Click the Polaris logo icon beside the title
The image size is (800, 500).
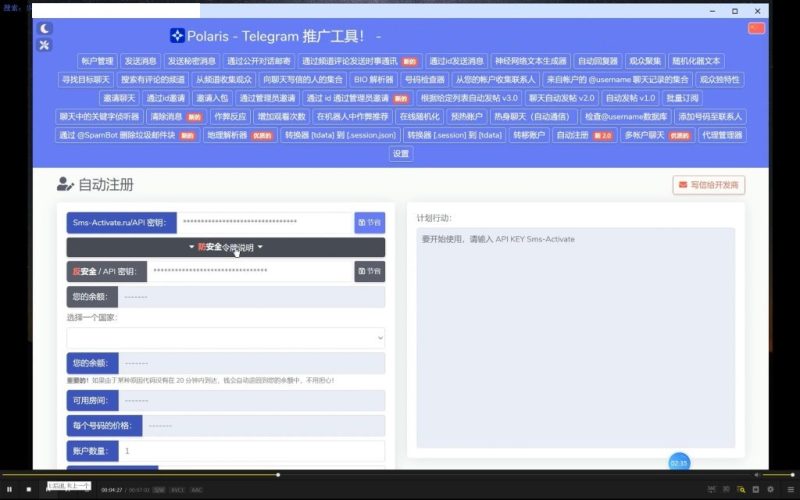(177, 36)
